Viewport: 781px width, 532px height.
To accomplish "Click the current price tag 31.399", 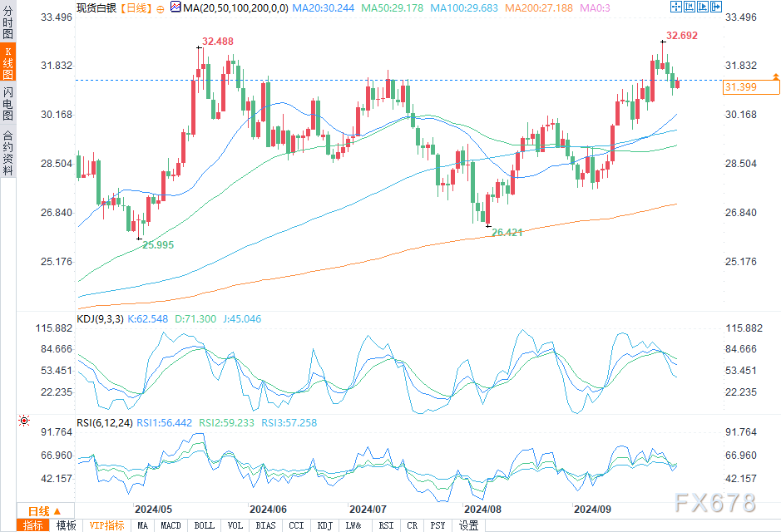I will point(740,87).
